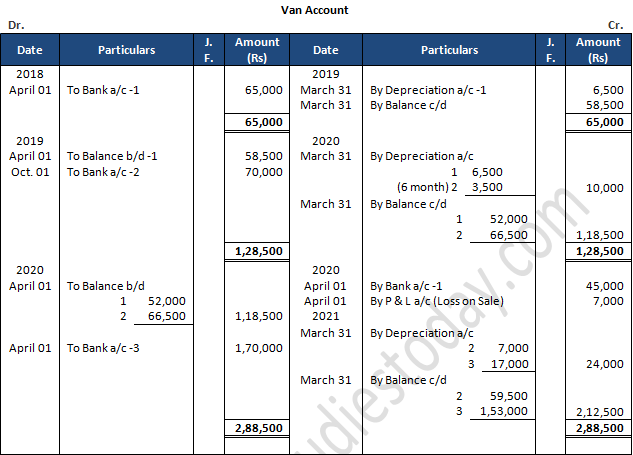The height and width of the screenshot is (455, 633).
Task: Click the 1,70,000 debit amount
Action: 259,348
